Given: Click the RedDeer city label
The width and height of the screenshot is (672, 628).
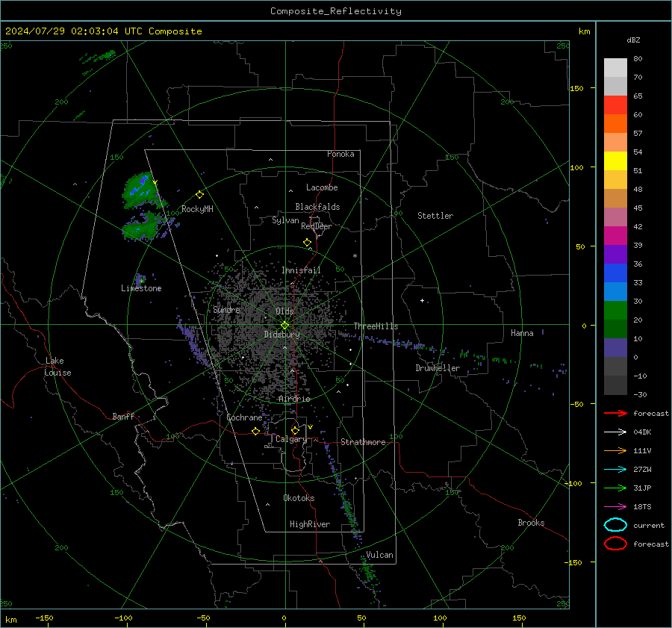Looking at the screenshot, I should pos(317,226).
